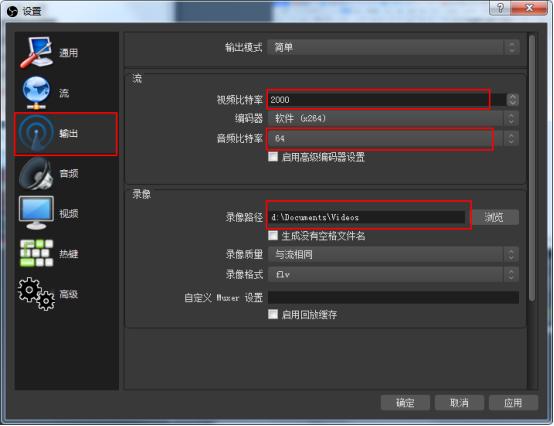554x426 pixels.
Task: Open the 音频 (Audio) speaker icon
Action: point(36,174)
